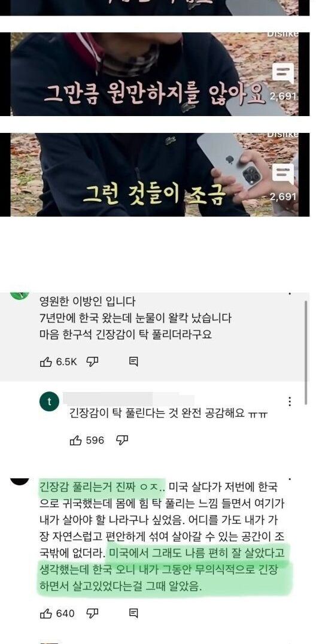Open three-dot menu beside user t's reply
This screenshot has width=322, height=644.
click(x=290, y=401)
